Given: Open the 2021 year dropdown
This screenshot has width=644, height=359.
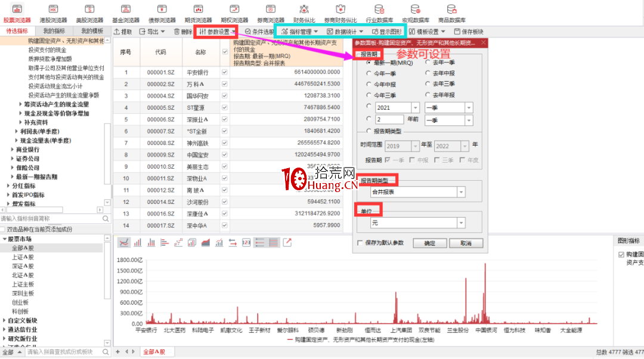Looking at the screenshot, I should point(415,107).
